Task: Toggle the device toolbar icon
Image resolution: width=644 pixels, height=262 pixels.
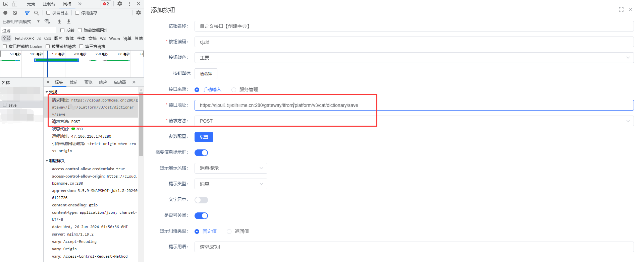Action: tap(14, 4)
